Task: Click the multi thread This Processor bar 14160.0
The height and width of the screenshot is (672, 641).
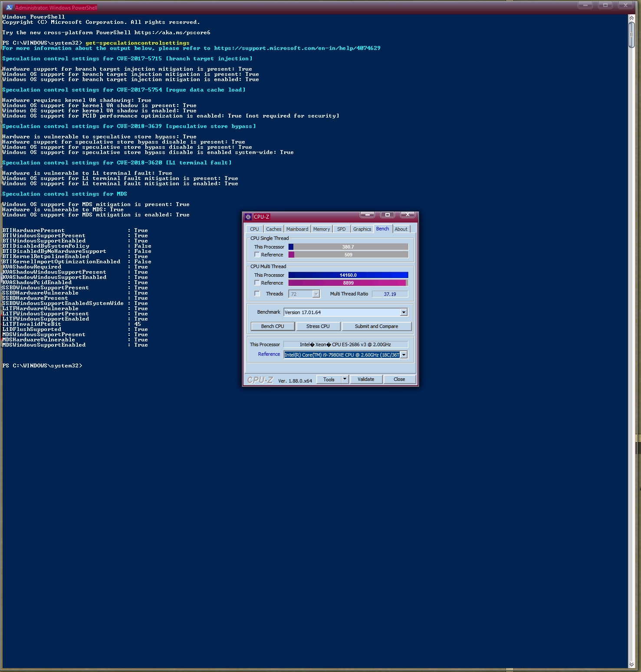Action: (348, 275)
